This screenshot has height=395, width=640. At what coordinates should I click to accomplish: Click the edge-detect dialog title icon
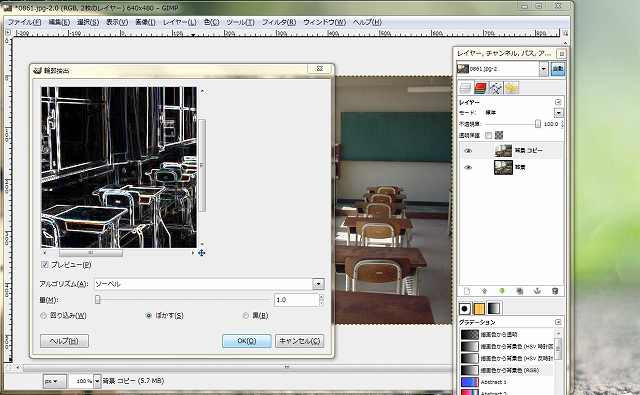38,70
